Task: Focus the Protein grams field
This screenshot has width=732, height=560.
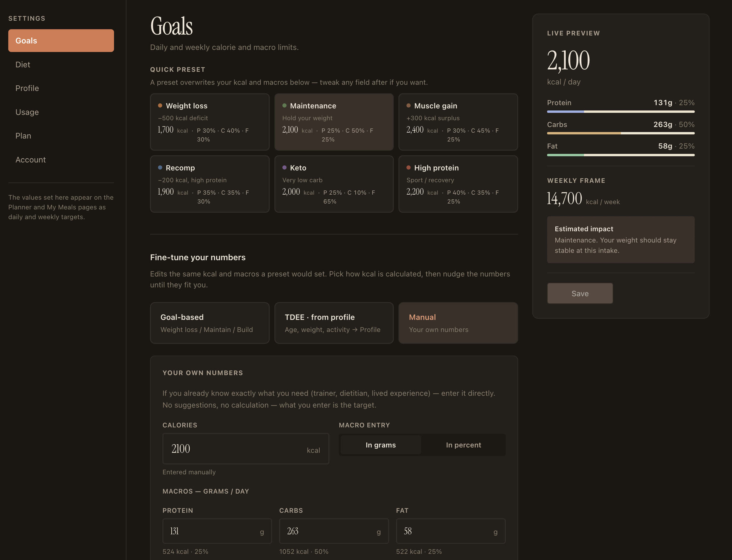Action: click(x=217, y=531)
